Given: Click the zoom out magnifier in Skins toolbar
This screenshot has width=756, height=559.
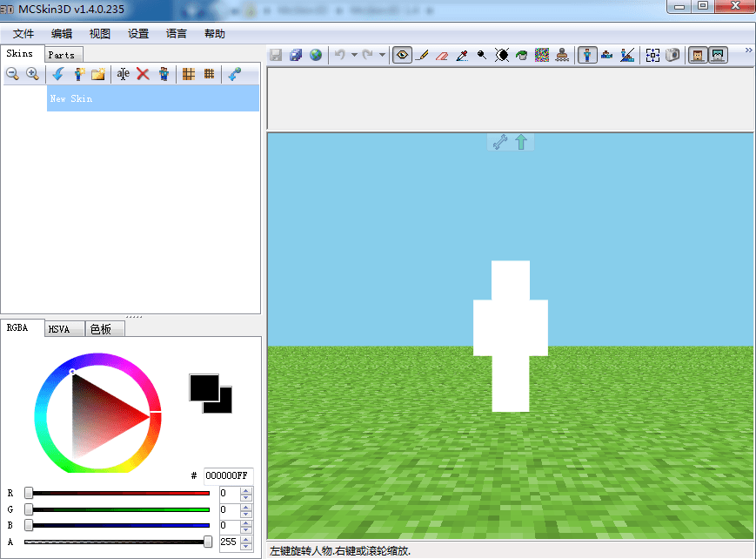Looking at the screenshot, I should click(12, 74).
